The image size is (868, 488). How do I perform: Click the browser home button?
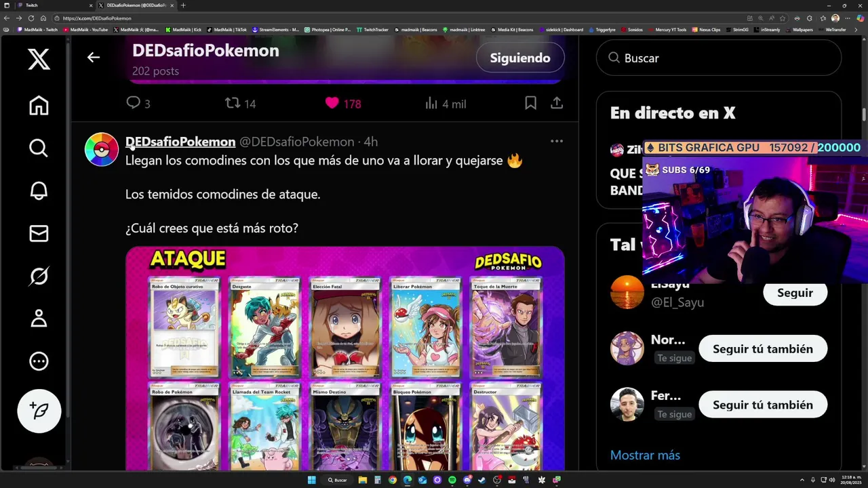coord(43,18)
